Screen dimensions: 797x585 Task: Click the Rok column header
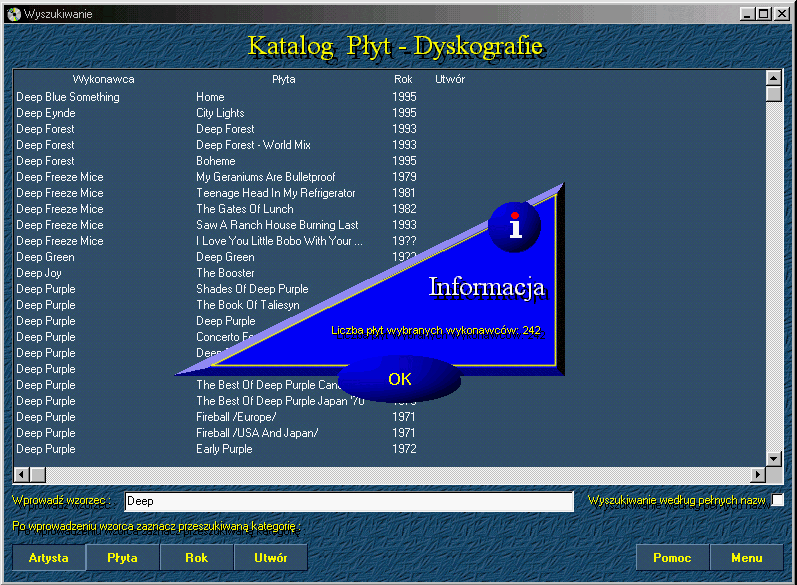(x=403, y=79)
